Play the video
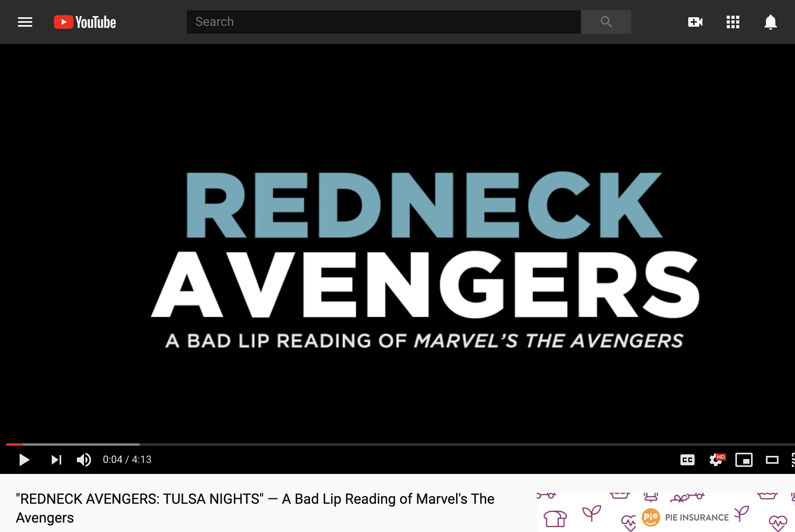The height and width of the screenshot is (532, 795). [x=24, y=459]
